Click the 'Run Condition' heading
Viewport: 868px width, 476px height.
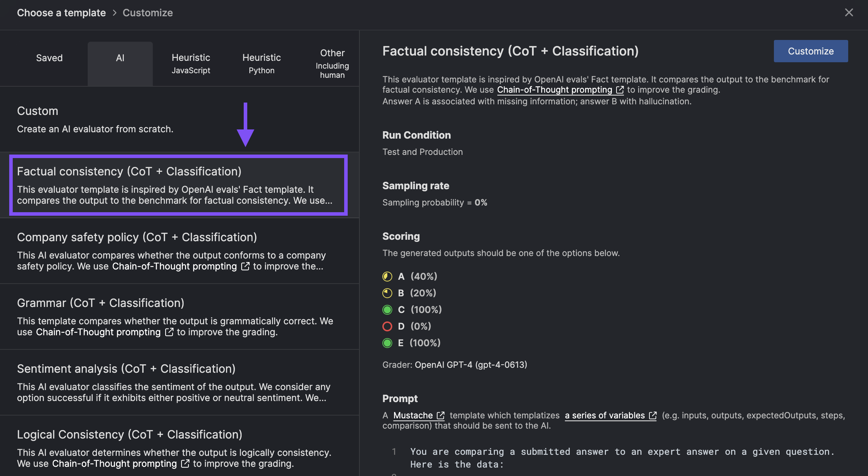(x=417, y=135)
